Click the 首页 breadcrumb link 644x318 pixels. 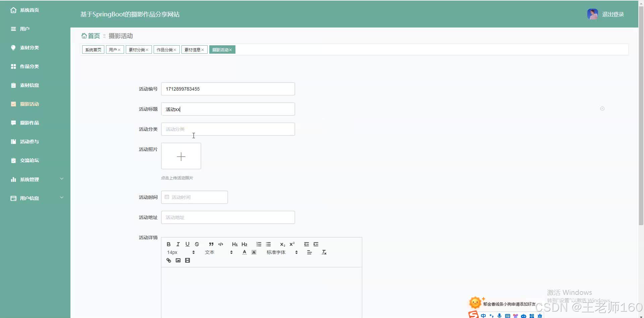[91, 36]
